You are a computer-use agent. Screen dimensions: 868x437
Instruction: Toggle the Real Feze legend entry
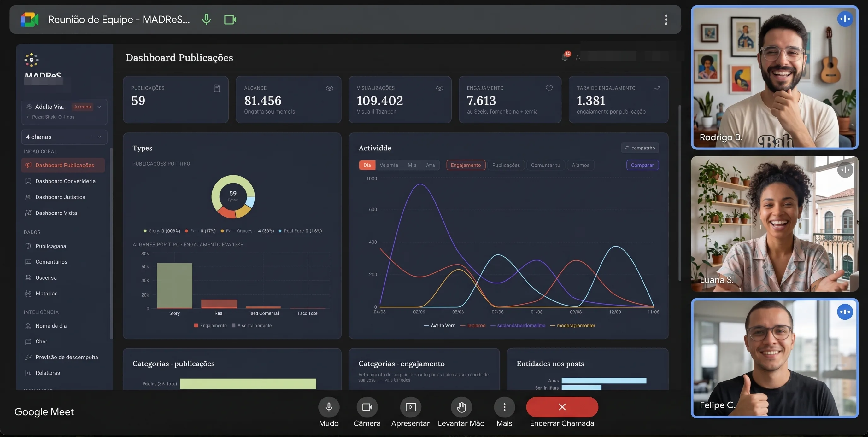[300, 231]
